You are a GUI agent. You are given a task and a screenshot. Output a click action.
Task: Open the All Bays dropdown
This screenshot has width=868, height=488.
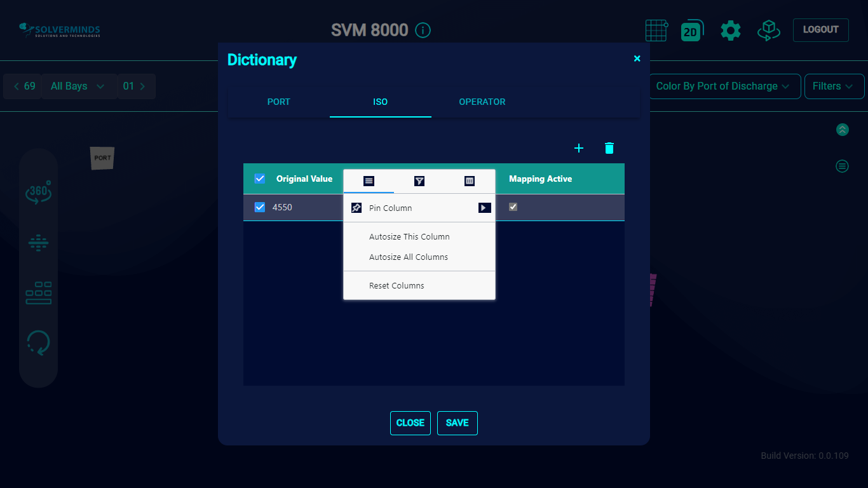(x=78, y=86)
